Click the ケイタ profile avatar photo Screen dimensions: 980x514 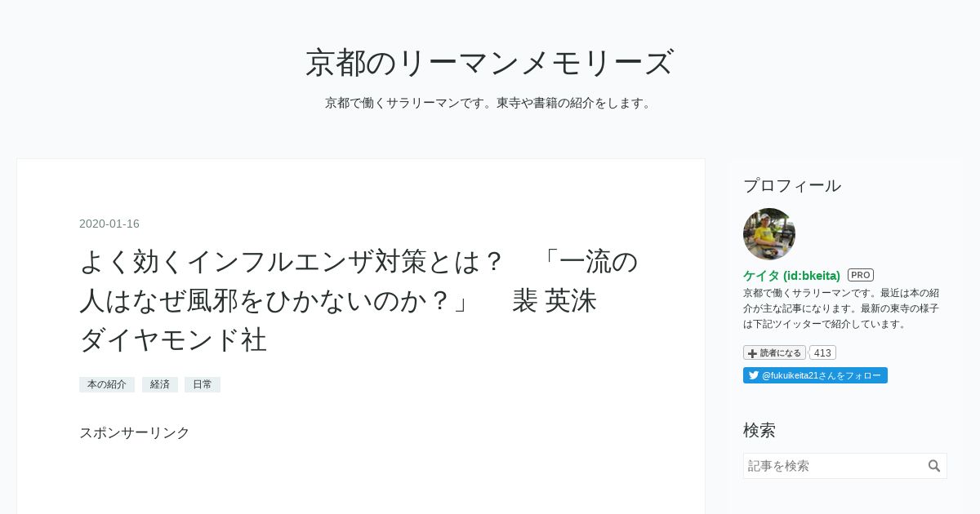769,234
